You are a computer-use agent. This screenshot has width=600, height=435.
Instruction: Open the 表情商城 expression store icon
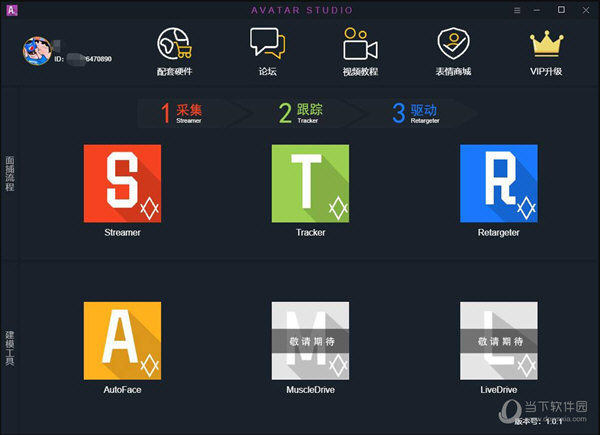click(453, 51)
